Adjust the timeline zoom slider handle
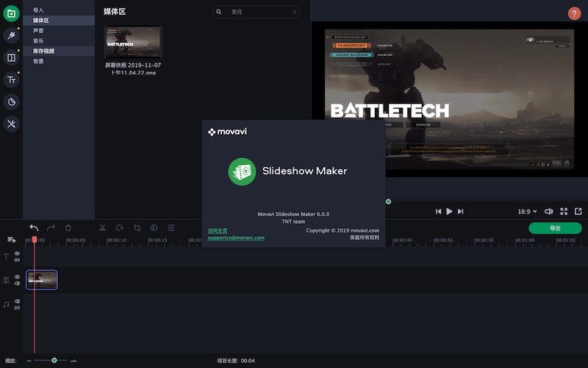 point(54,360)
